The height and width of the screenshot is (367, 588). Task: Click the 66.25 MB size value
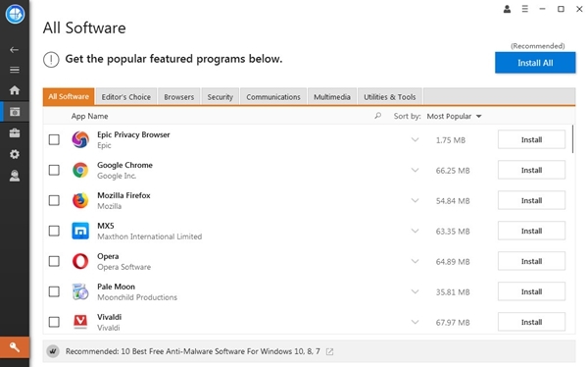[x=453, y=171]
